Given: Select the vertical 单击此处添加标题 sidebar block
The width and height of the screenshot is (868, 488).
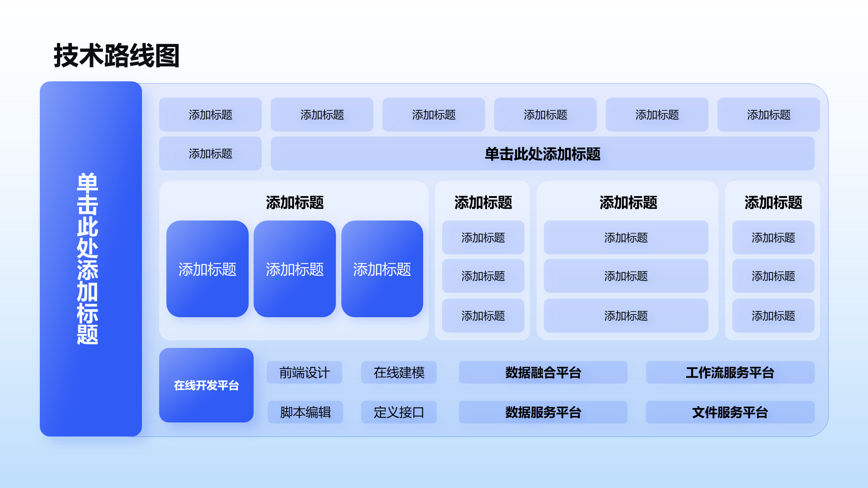Looking at the screenshot, I should click(91, 259).
